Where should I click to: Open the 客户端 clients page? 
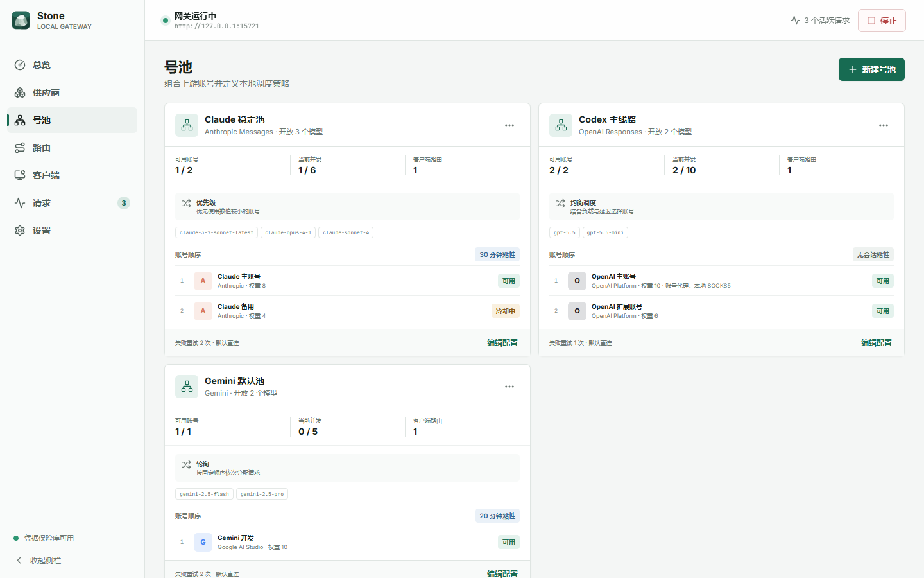pos(72,175)
